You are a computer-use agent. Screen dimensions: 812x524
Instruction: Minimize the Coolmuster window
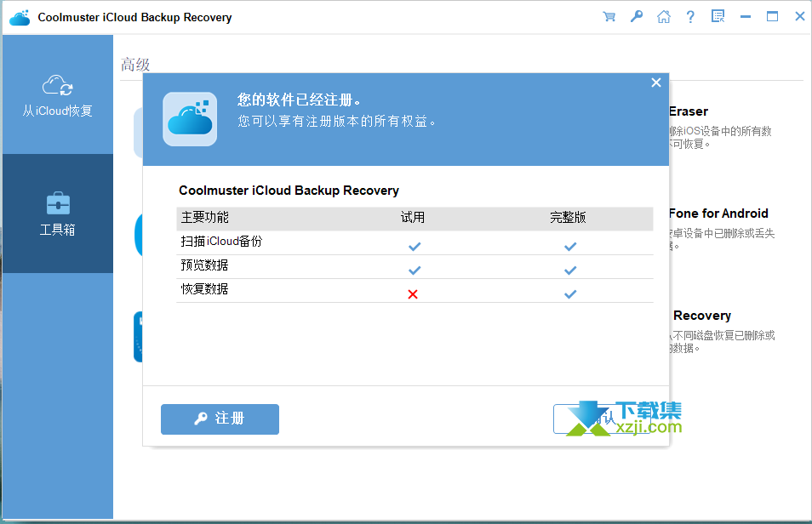(x=746, y=17)
